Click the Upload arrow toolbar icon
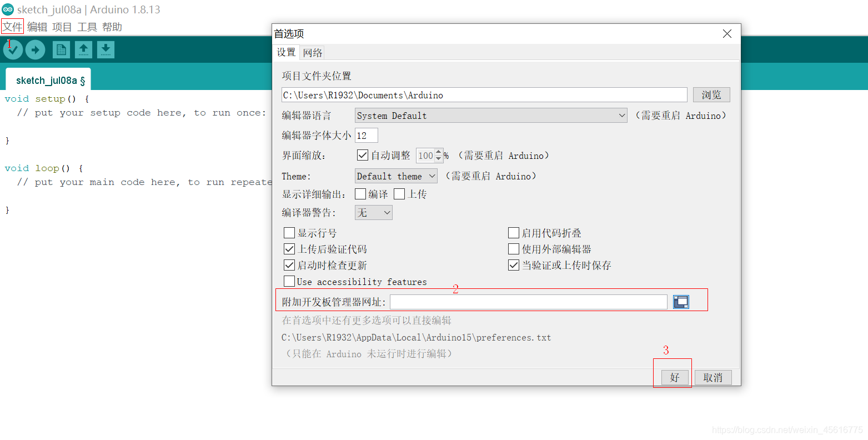This screenshot has height=440, width=868. pyautogui.click(x=35, y=50)
